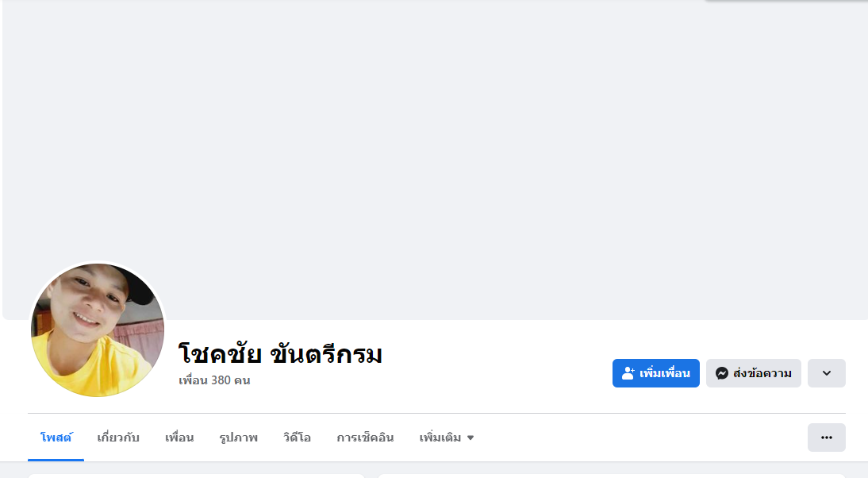Image resolution: width=868 pixels, height=478 pixels.
Task: Switch to the โพสต์ tab
Action: [56, 438]
